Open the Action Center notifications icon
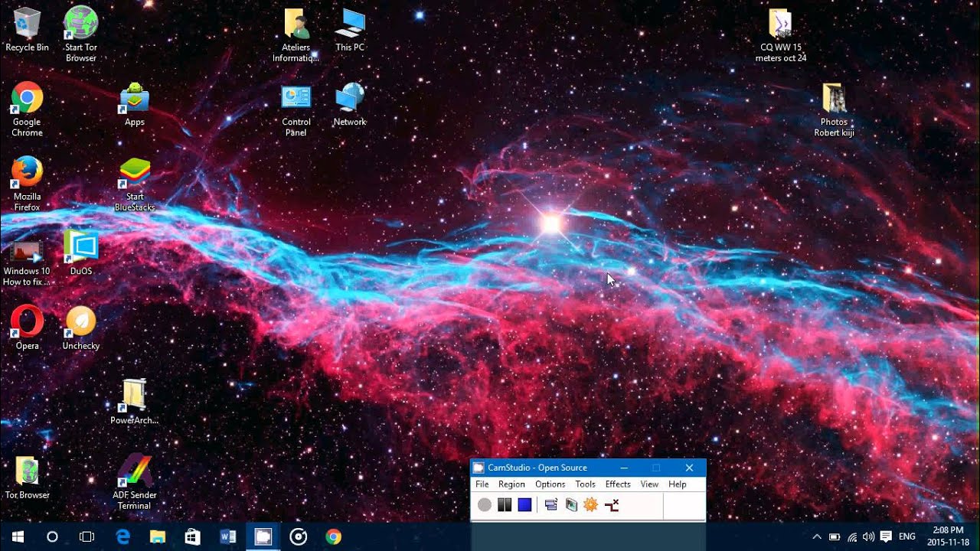 pos(886,536)
